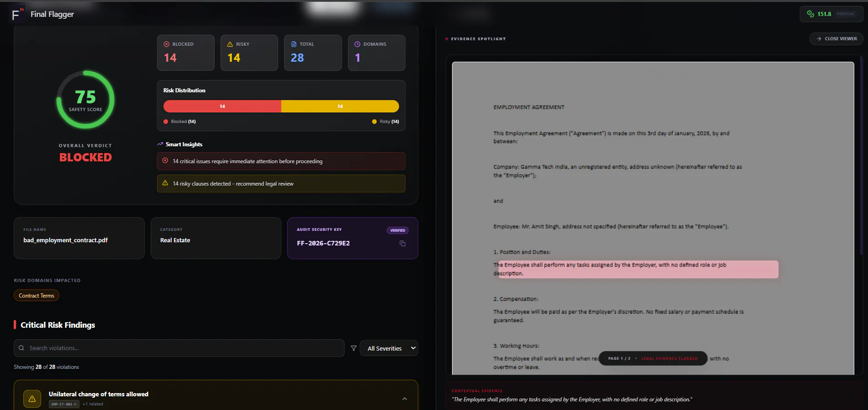This screenshot has height=410, width=868.
Task: Click the 3. Working Hours section heading
Action: click(x=516, y=346)
